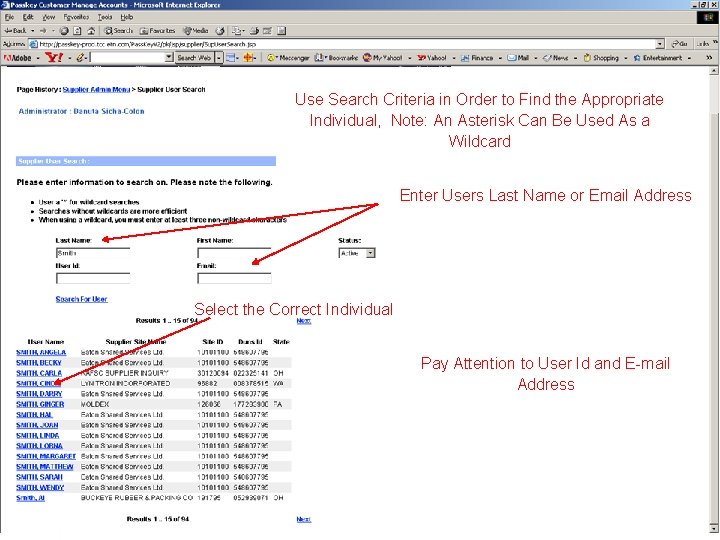Click the orange Yahoo toolbar icon
720x540 pixels.
248,58
